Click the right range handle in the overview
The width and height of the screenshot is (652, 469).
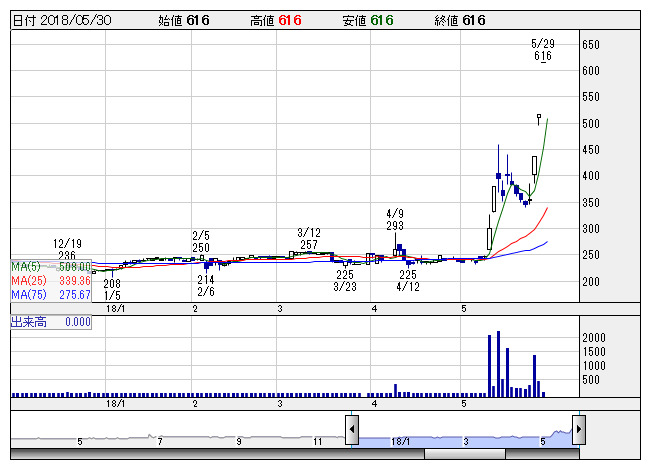point(577,430)
